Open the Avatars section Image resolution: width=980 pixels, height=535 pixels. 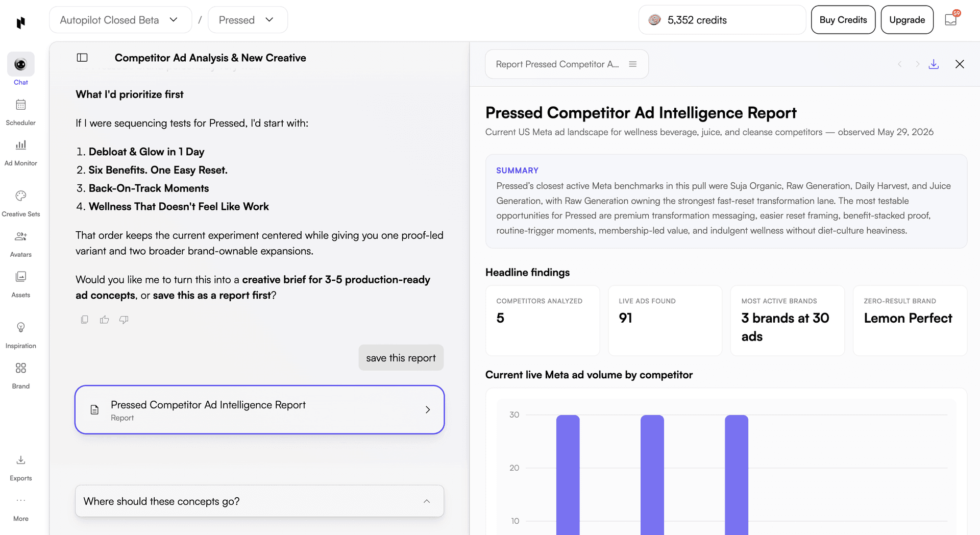pos(21,244)
